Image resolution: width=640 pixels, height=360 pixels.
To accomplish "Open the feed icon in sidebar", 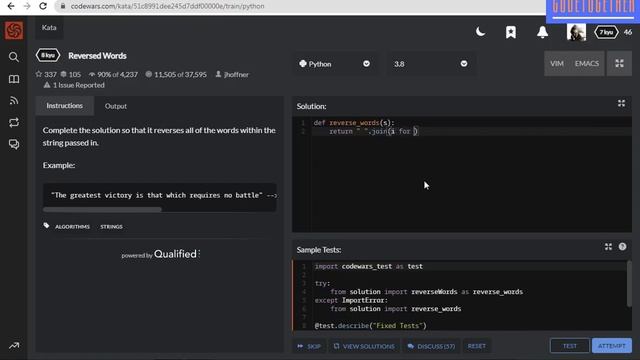I will (14, 100).
